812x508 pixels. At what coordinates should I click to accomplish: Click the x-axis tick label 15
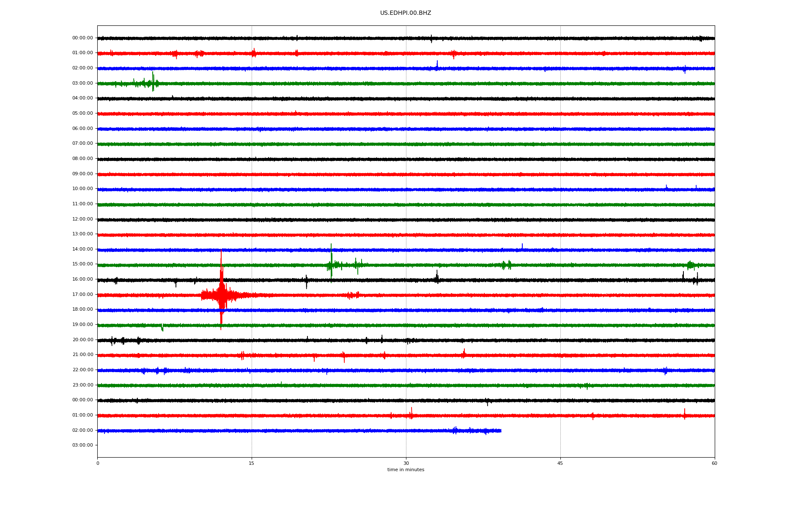click(x=252, y=463)
